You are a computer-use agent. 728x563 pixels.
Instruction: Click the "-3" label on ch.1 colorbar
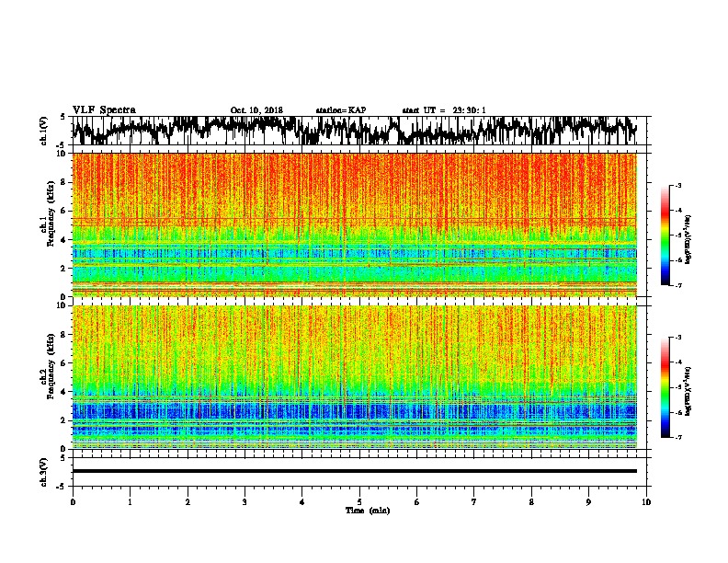(678, 185)
